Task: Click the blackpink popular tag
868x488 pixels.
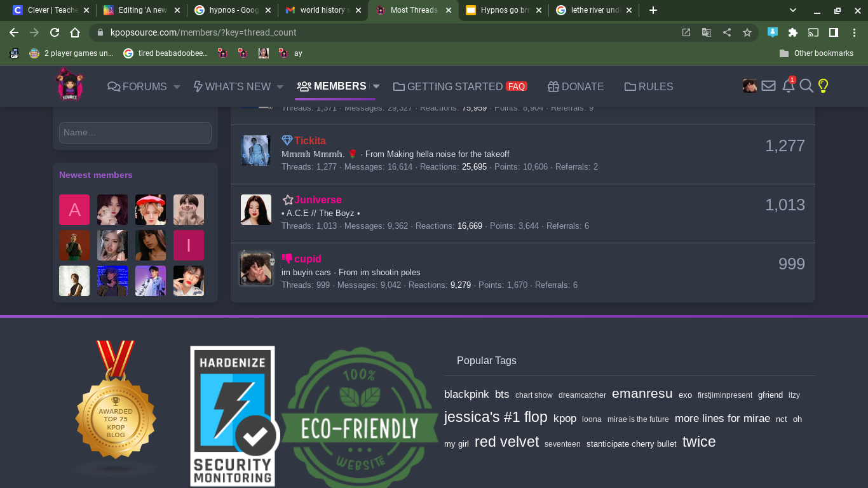Action: 466,394
